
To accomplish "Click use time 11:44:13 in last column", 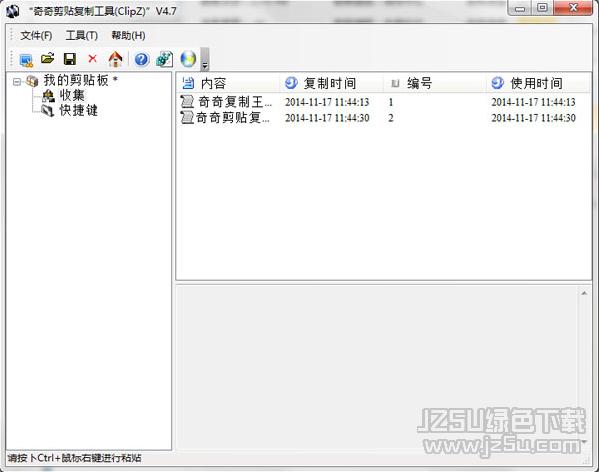I will 533,102.
